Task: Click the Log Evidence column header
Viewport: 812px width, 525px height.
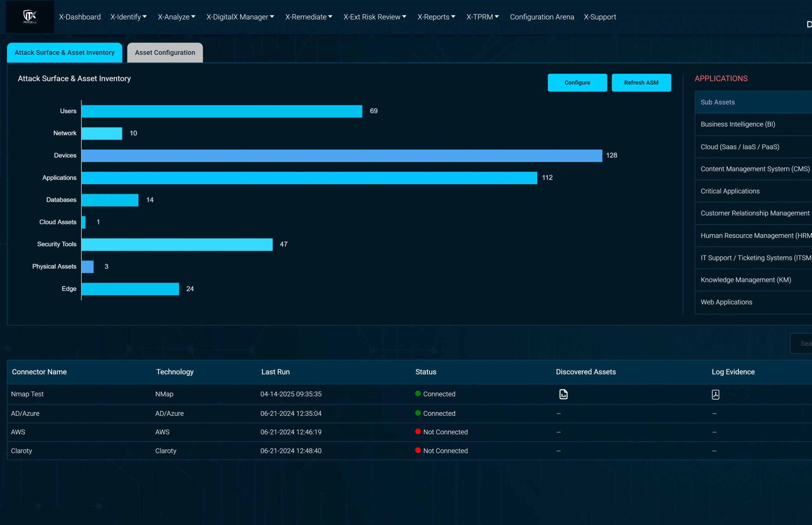Action: [x=733, y=372]
